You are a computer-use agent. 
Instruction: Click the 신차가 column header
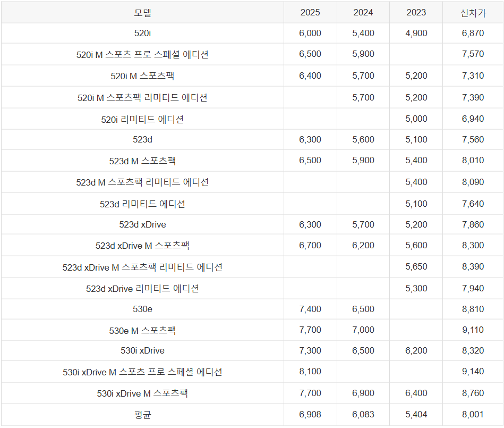click(x=473, y=13)
